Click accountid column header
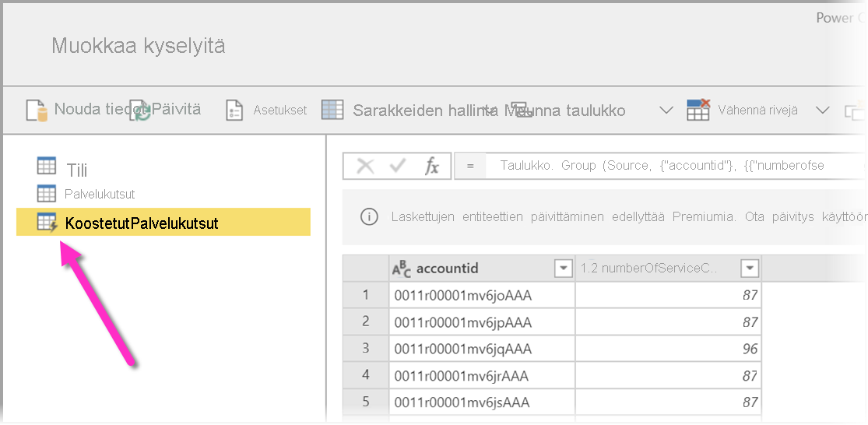The width and height of the screenshot is (868, 425). [x=482, y=269]
